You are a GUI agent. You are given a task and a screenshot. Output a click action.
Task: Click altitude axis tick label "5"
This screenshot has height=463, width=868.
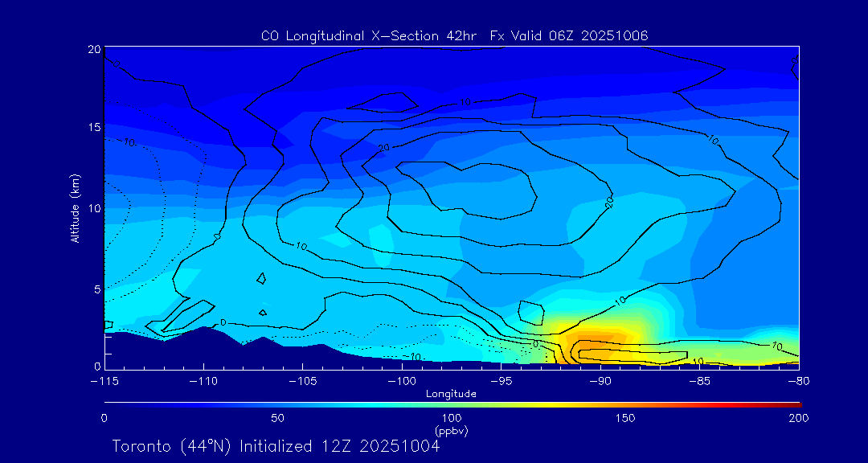point(97,289)
